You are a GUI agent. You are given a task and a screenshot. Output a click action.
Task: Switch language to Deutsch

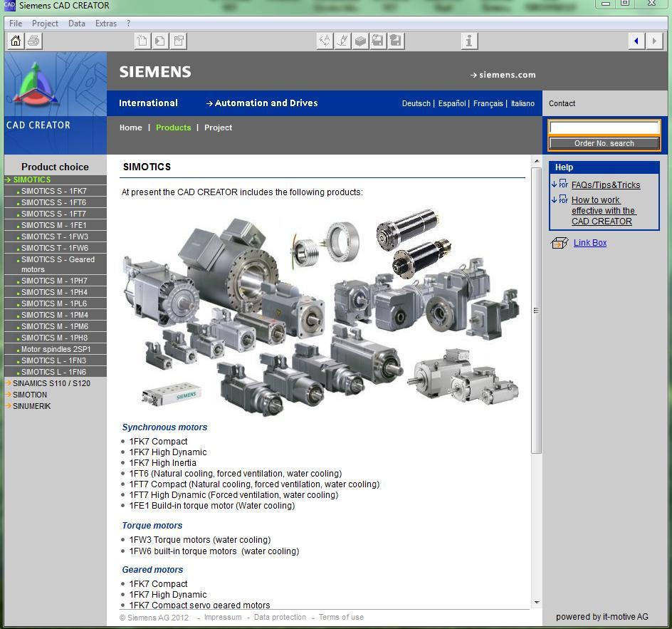coord(416,103)
